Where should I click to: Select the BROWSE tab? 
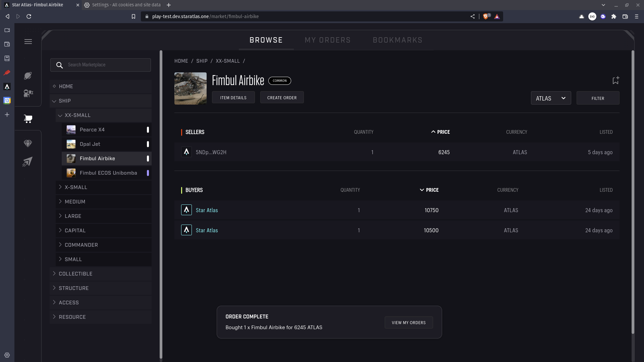(266, 40)
